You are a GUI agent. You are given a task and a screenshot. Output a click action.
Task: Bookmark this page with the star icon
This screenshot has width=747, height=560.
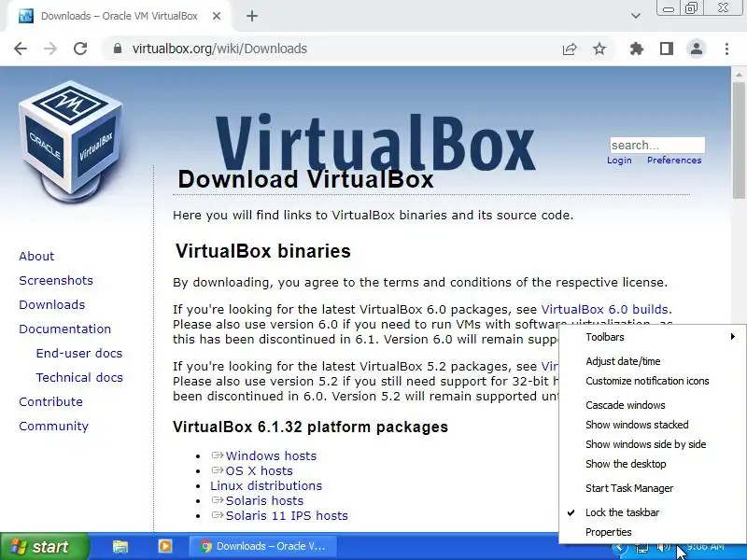pyautogui.click(x=599, y=49)
